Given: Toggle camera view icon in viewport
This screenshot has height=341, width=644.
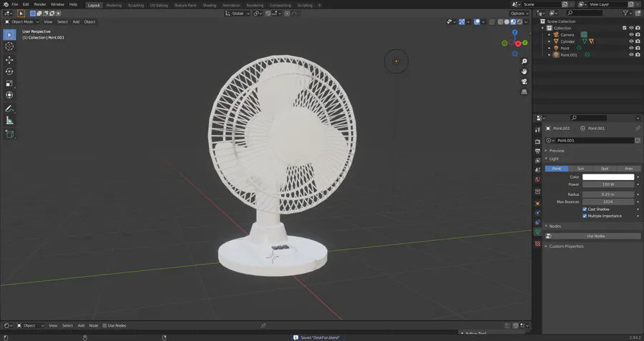Looking at the screenshot, I should [524, 81].
